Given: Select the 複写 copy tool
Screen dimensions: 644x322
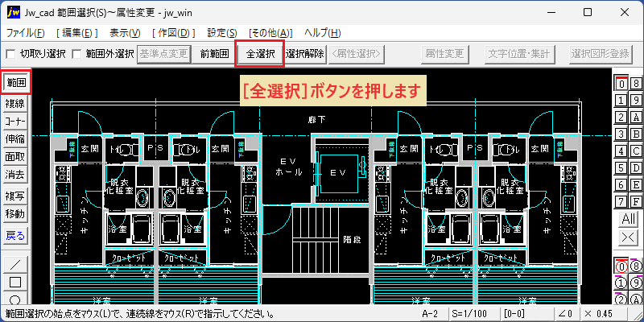Looking at the screenshot, I should [x=15, y=196].
